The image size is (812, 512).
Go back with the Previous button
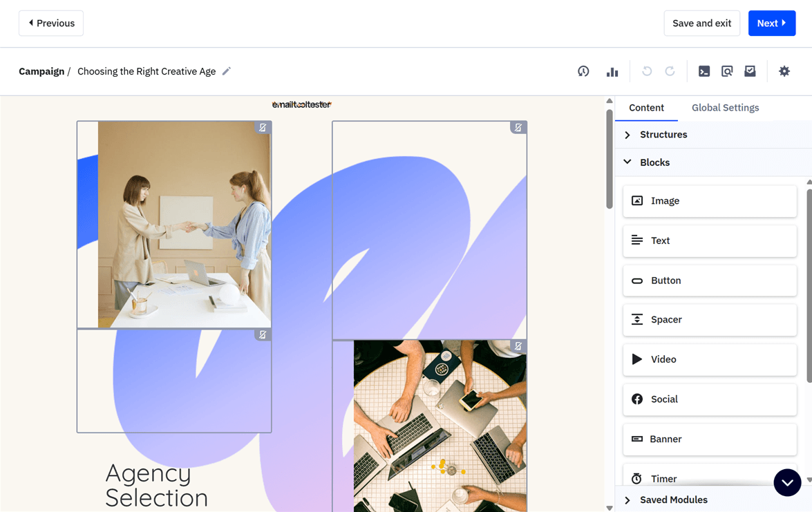(51, 23)
